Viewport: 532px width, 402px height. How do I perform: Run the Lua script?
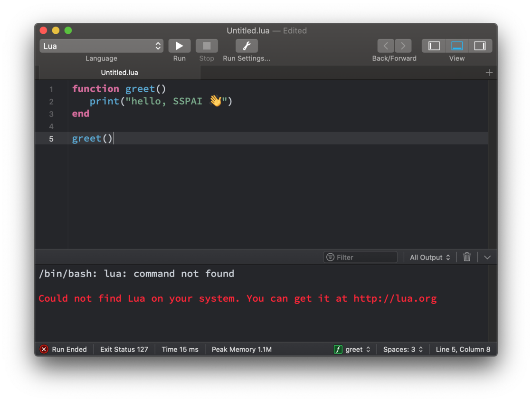tap(179, 46)
